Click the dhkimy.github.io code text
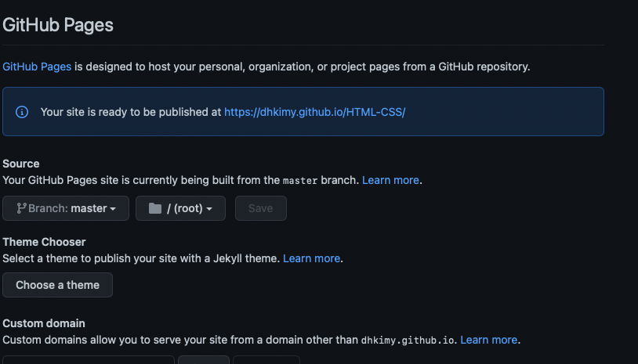Image resolution: width=638 pixels, height=364 pixels. 408,340
